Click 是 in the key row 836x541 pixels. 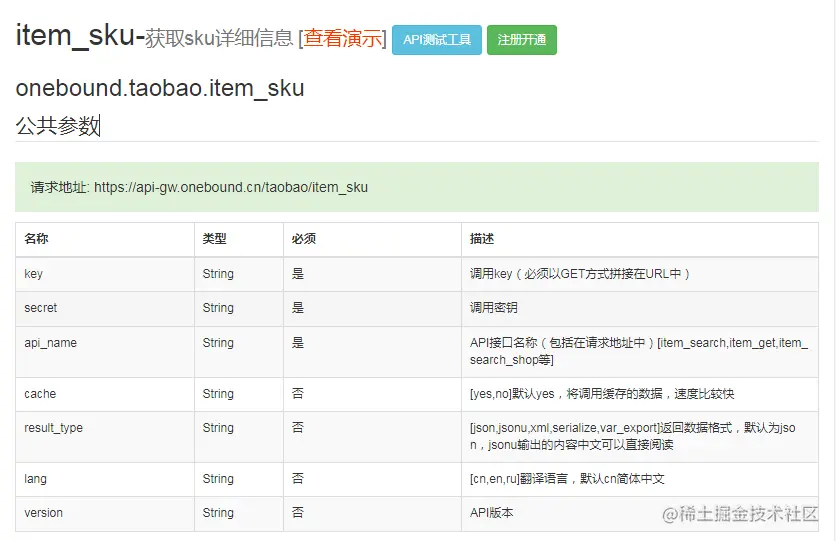pos(298,274)
